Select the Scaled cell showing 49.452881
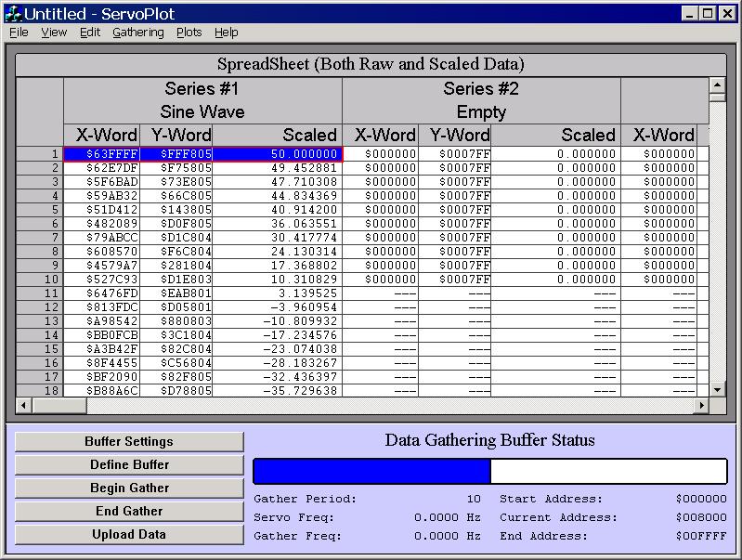Viewport: 742px width, 560px height. point(277,168)
